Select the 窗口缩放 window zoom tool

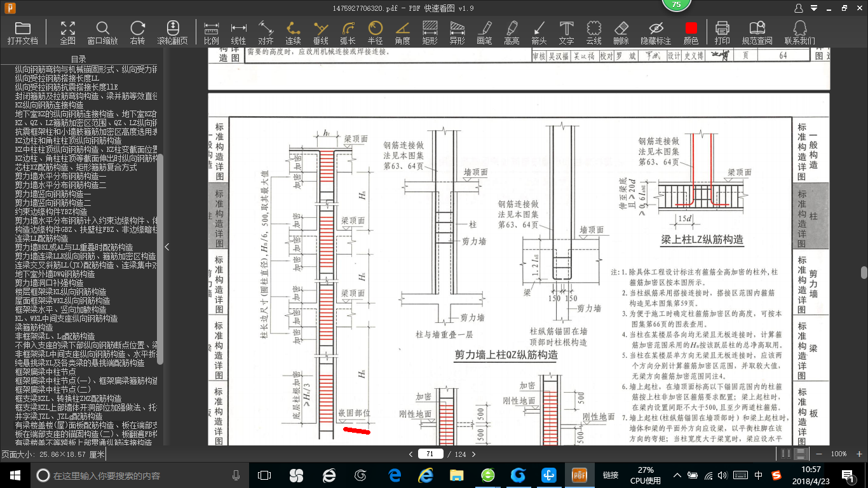click(x=102, y=32)
